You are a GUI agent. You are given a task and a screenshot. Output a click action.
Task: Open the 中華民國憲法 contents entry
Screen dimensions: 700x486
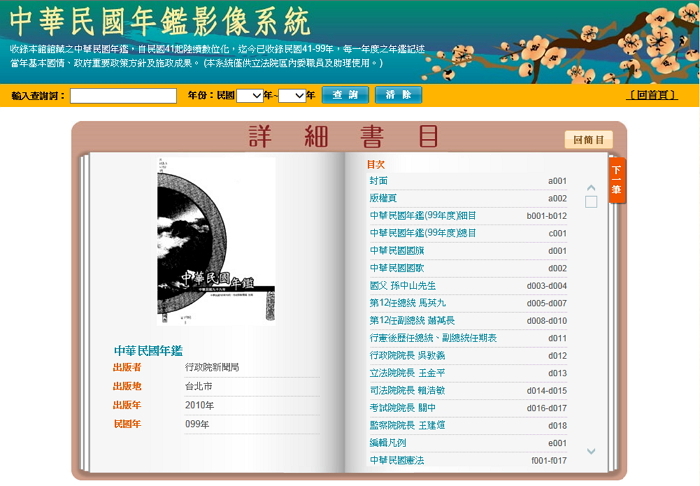397,460
